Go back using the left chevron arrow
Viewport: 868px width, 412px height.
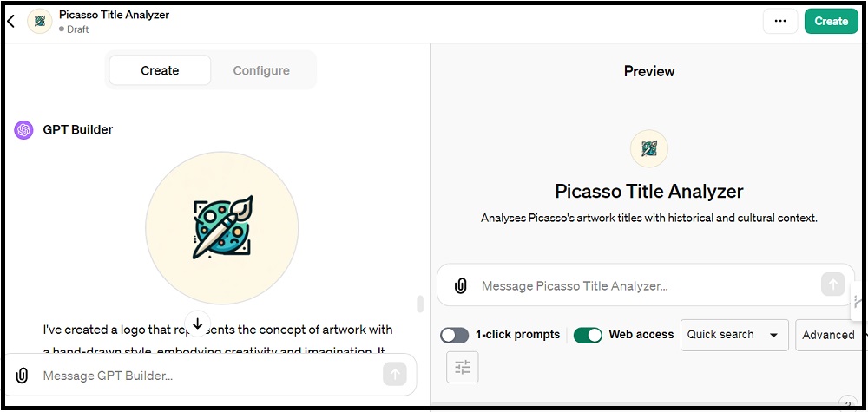tap(10, 21)
